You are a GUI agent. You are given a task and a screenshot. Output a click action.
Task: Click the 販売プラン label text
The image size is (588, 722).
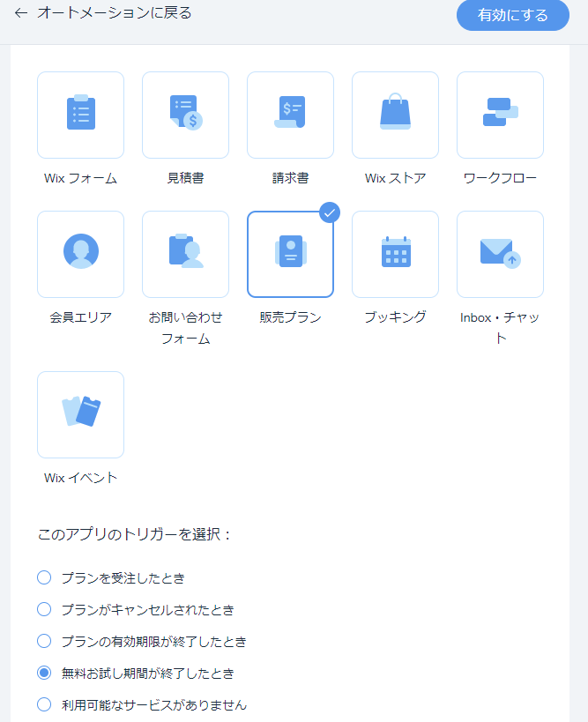click(x=291, y=317)
